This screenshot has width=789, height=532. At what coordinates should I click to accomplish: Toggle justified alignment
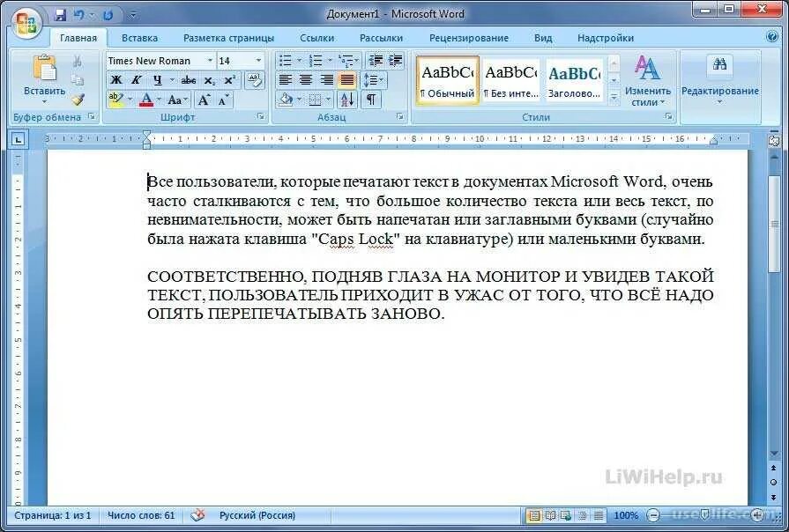(x=347, y=80)
